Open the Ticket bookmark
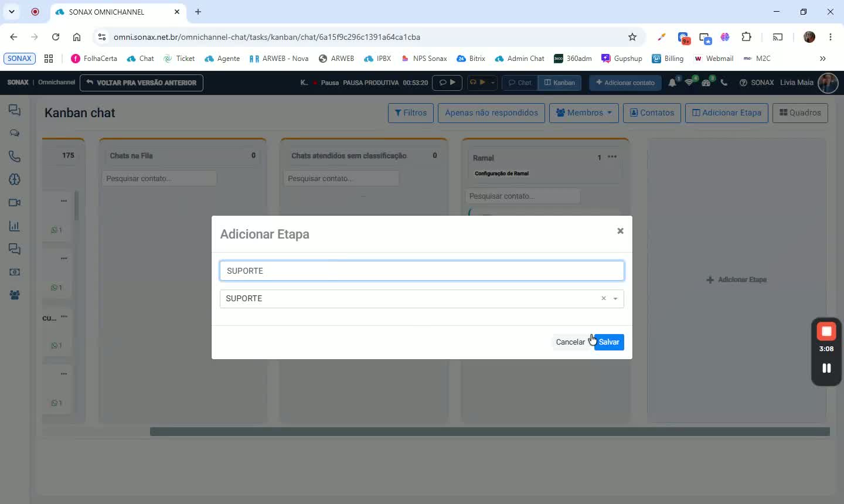The width and height of the screenshot is (844, 504). [179, 59]
